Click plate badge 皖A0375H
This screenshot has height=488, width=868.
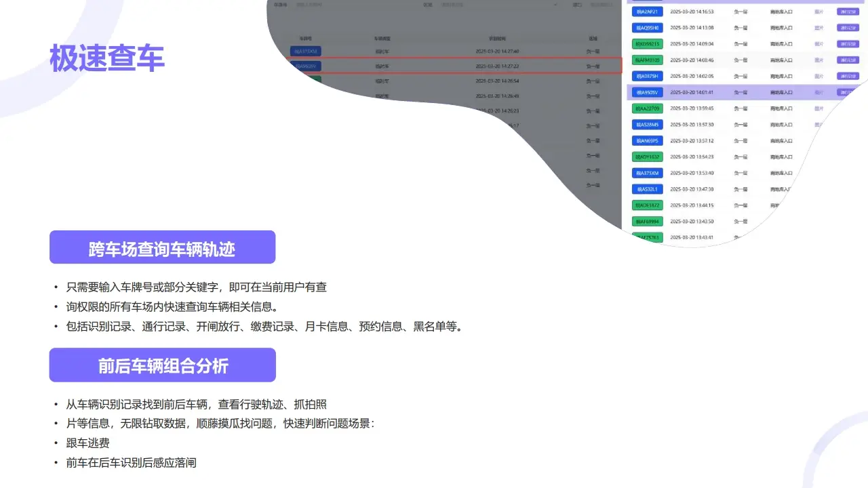click(647, 76)
